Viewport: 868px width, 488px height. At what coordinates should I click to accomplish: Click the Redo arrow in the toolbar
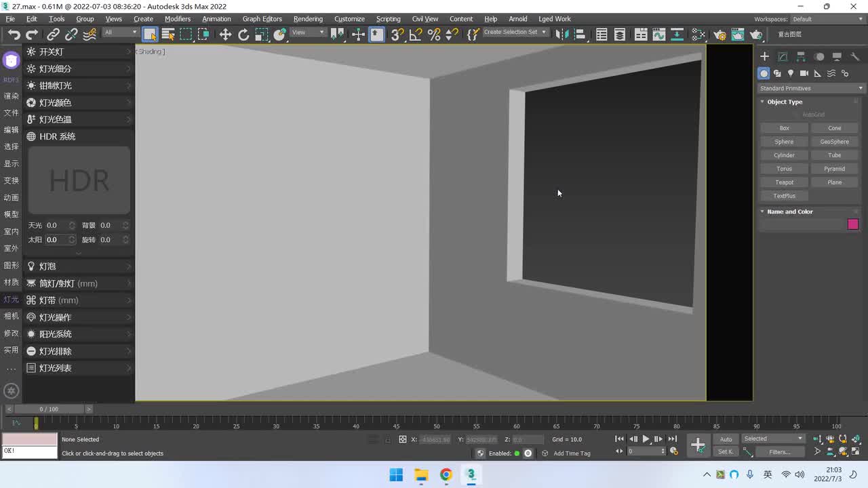tap(31, 35)
